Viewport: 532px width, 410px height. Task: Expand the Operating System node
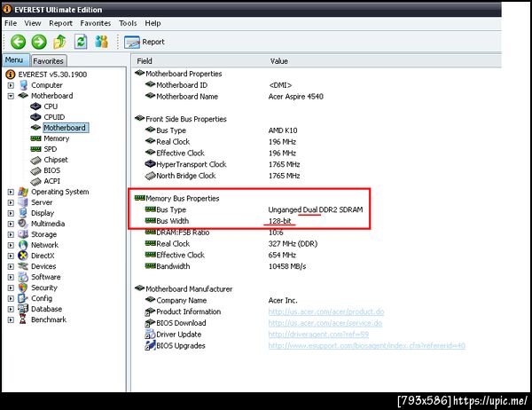click(11, 192)
